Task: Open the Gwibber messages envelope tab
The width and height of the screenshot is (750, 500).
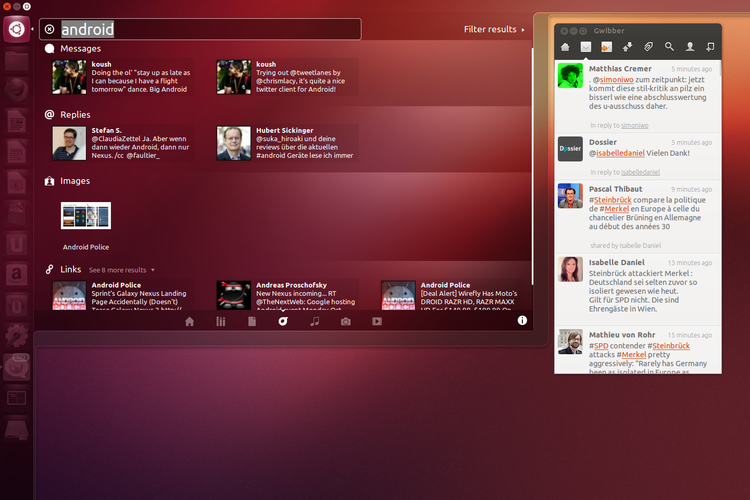Action: tap(586, 47)
